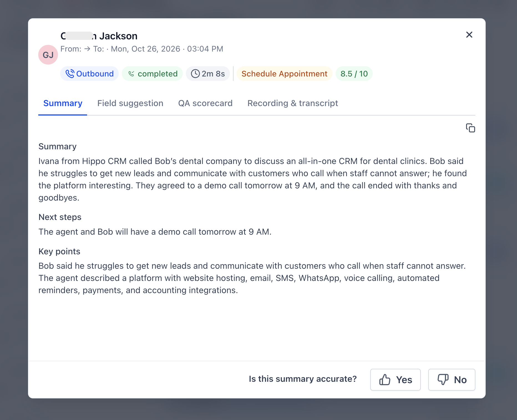This screenshot has width=517, height=420.
Task: Click the thumbs down No button
Action: click(452, 380)
